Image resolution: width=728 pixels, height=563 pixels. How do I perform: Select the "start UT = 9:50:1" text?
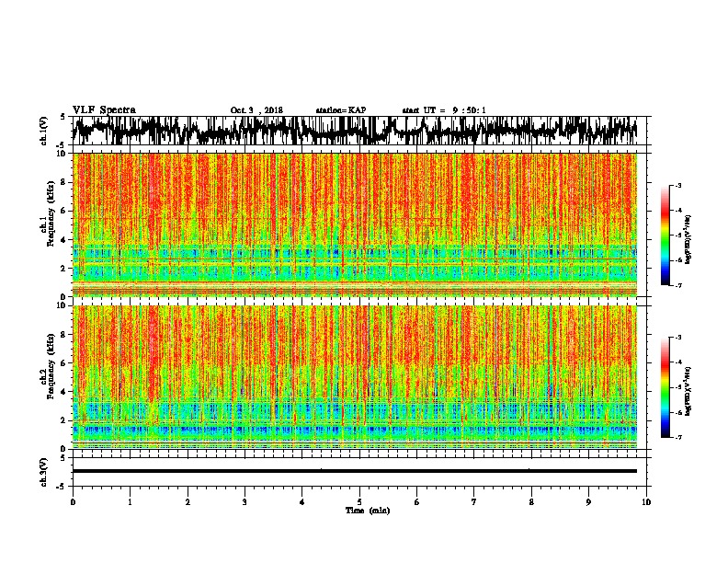pyautogui.click(x=444, y=110)
